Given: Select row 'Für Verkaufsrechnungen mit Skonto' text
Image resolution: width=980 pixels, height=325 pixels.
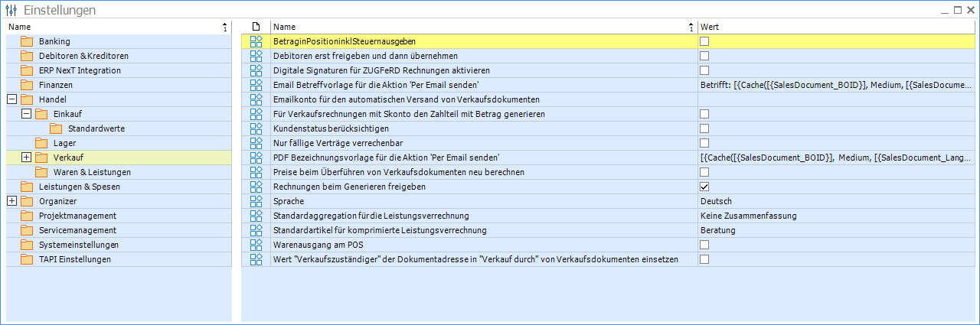Looking at the screenshot, I should (x=408, y=114).
